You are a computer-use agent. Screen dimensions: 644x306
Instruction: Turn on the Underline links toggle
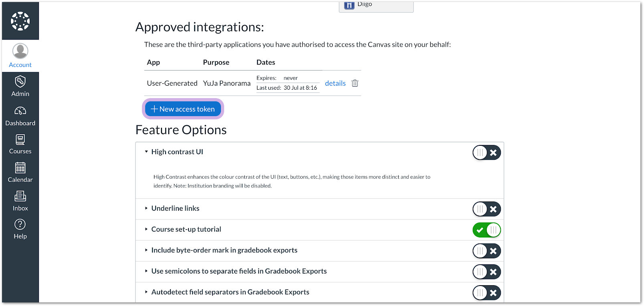pos(486,209)
